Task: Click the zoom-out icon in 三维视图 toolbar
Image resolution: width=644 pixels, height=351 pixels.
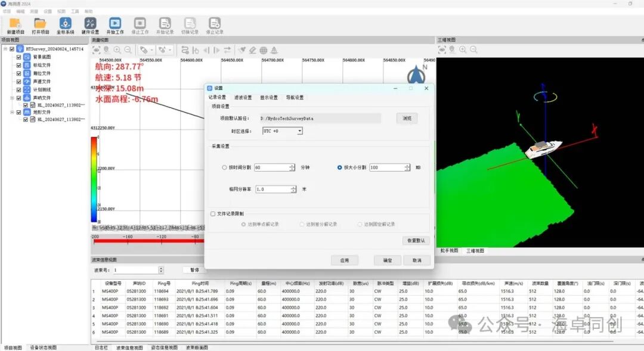Action: coord(473,50)
